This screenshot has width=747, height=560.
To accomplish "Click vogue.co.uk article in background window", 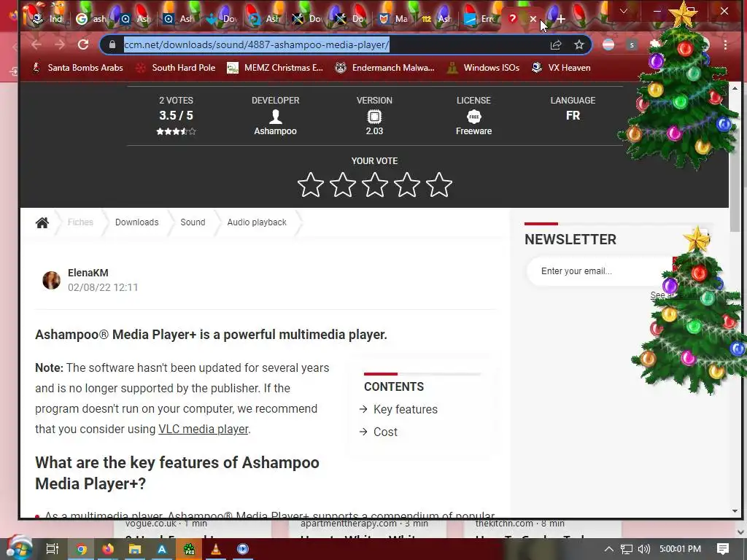I will tap(166, 524).
